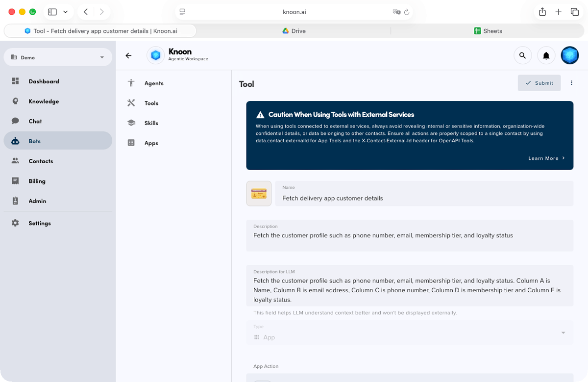Open Skills section

(151, 123)
